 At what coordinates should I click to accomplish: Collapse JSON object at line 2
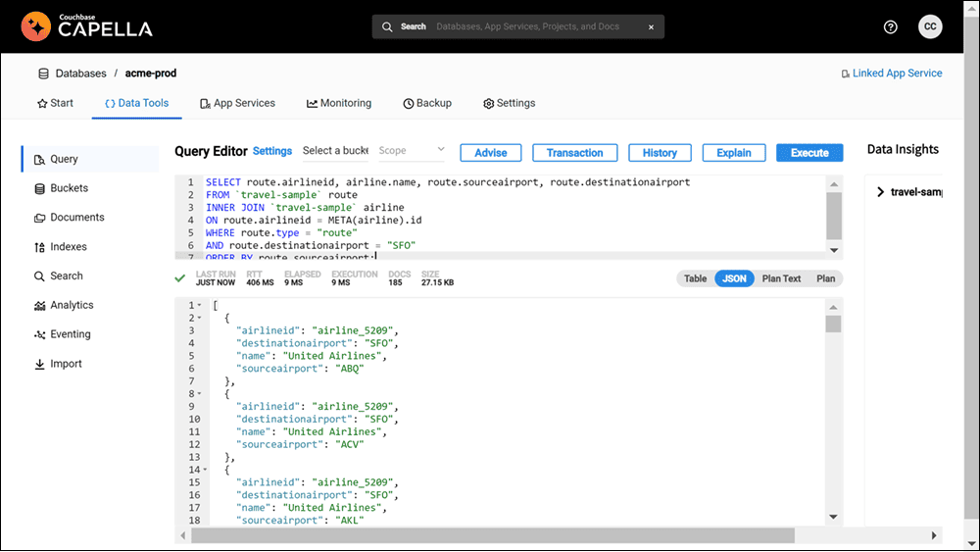pos(199,319)
